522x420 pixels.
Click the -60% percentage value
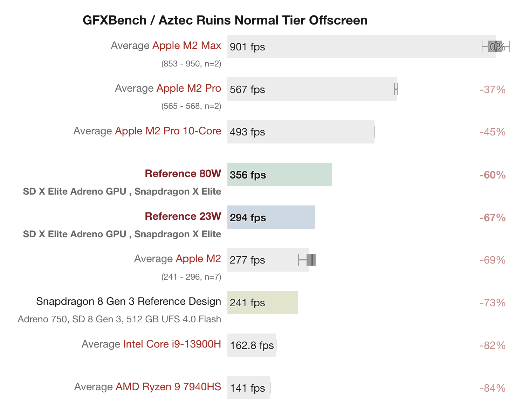pos(492,175)
